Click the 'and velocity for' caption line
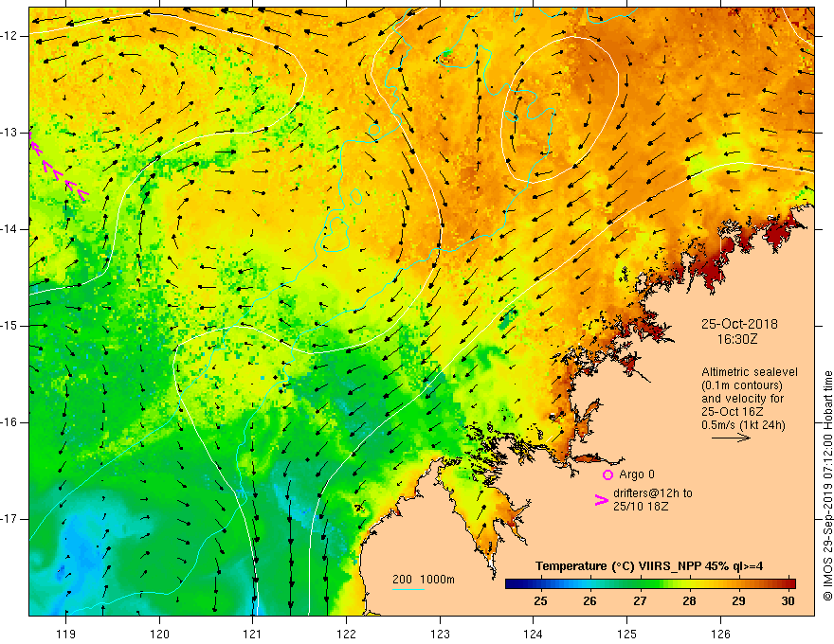834x644 pixels. [x=742, y=399]
